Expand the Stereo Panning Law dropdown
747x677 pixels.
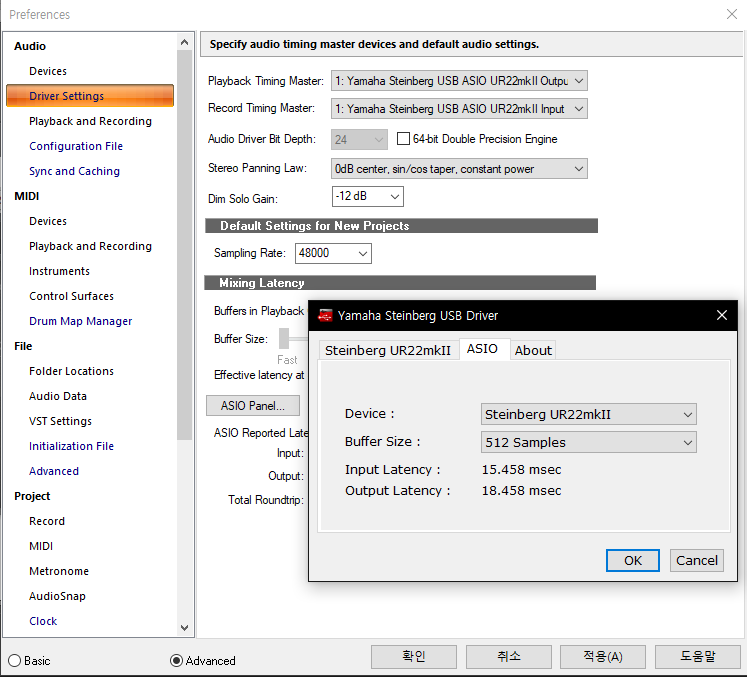[459, 169]
